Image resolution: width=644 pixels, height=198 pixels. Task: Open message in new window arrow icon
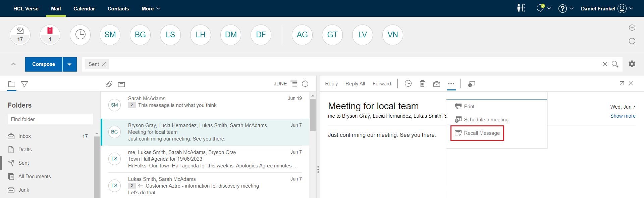coord(622,83)
